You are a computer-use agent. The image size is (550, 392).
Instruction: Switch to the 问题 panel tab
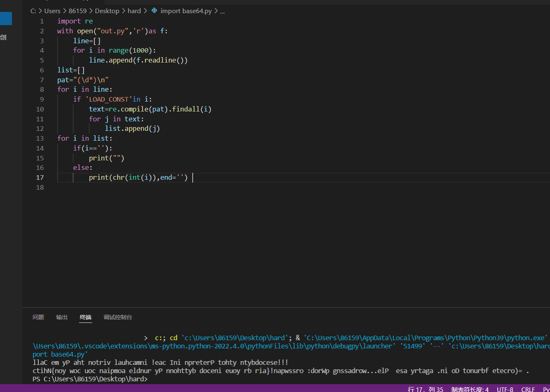pos(38,317)
